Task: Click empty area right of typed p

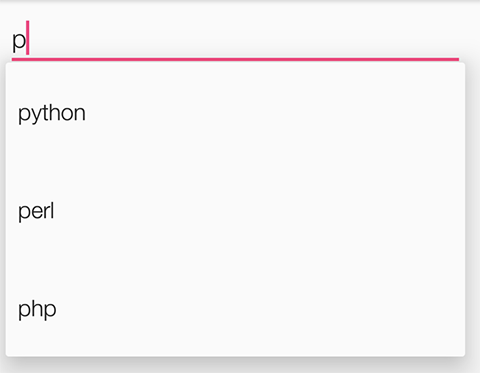Action: point(244,39)
